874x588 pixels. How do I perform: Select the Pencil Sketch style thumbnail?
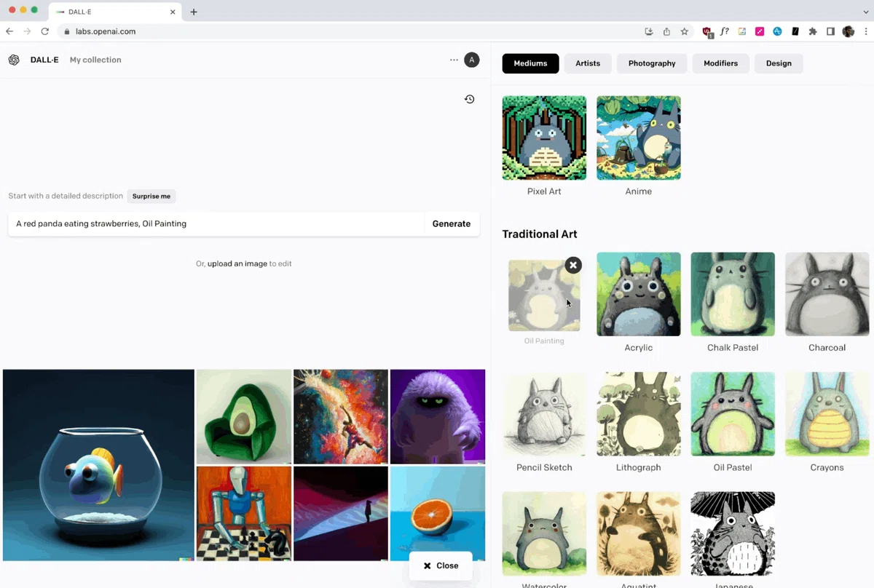[544, 414]
